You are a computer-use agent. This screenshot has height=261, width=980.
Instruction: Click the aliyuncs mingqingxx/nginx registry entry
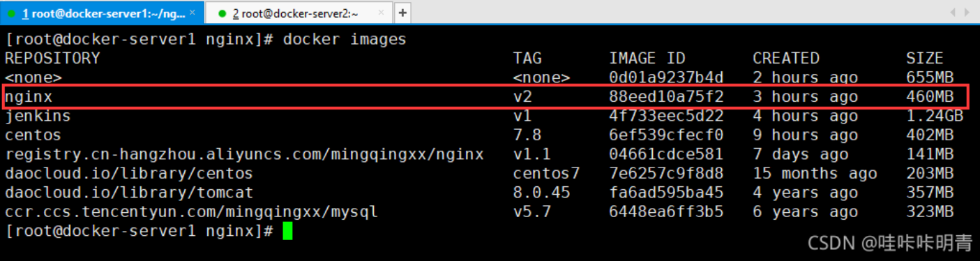click(x=244, y=154)
